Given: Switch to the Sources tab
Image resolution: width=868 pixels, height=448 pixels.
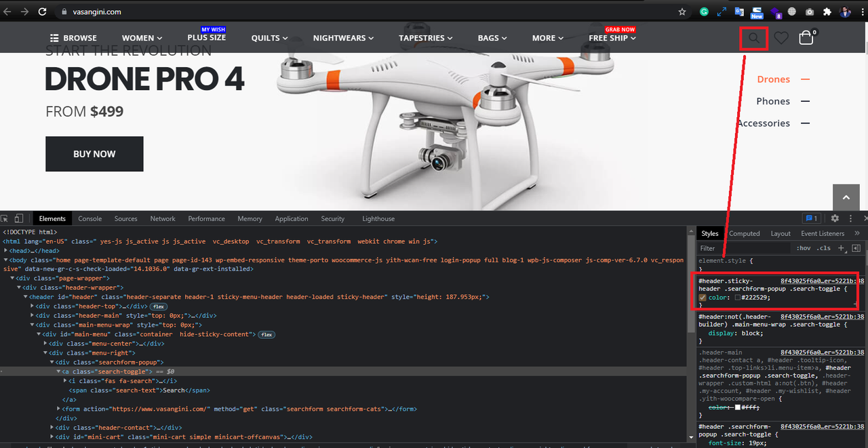Looking at the screenshot, I should click(x=125, y=218).
